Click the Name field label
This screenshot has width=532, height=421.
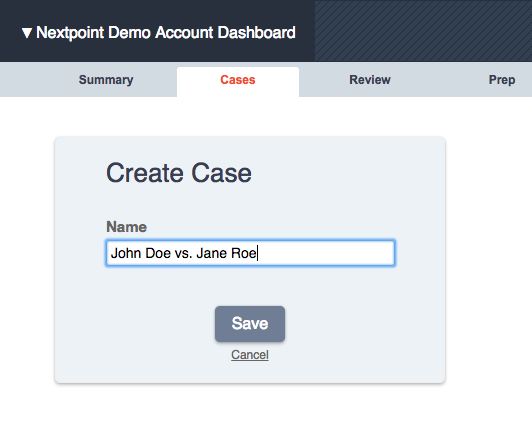pos(126,227)
